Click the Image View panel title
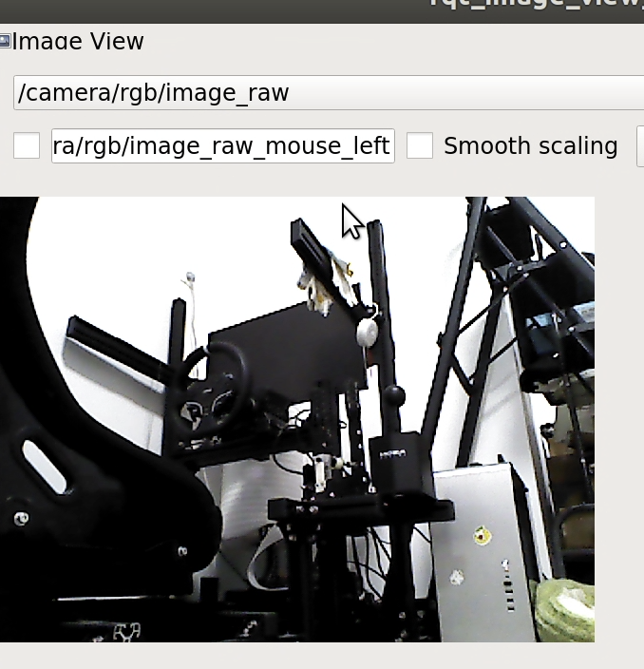 78,42
